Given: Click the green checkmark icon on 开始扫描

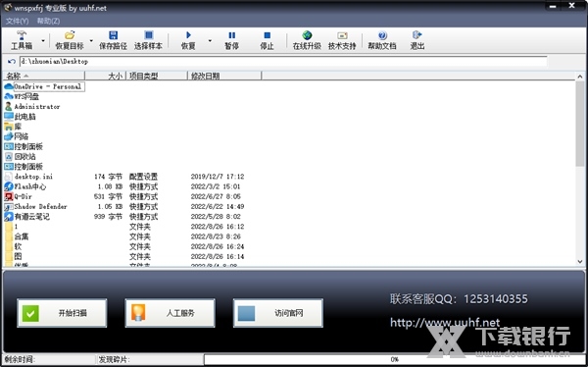Looking at the screenshot, I should 30,313.
